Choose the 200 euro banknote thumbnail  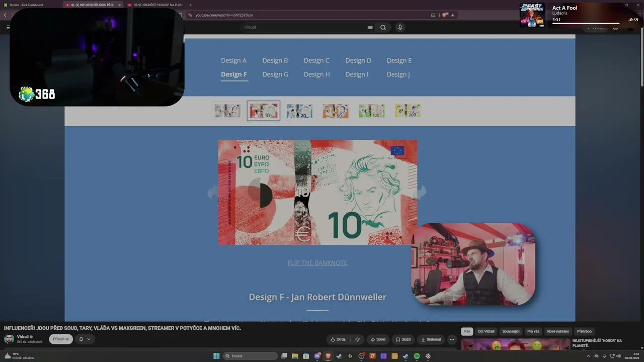408,111
